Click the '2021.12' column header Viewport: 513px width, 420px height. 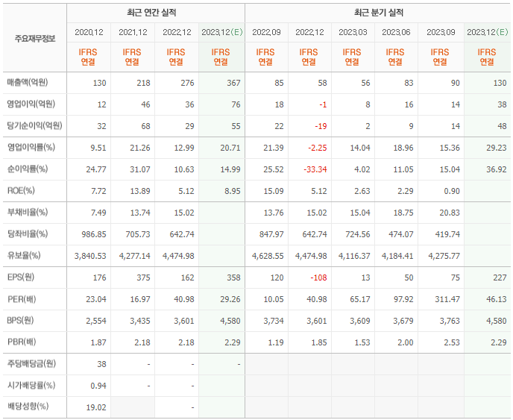133,32
